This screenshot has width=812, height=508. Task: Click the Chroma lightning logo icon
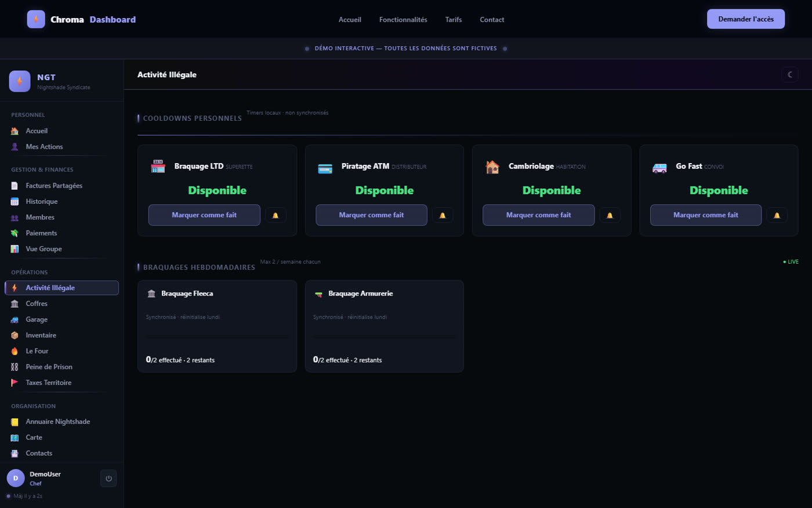[x=36, y=19]
